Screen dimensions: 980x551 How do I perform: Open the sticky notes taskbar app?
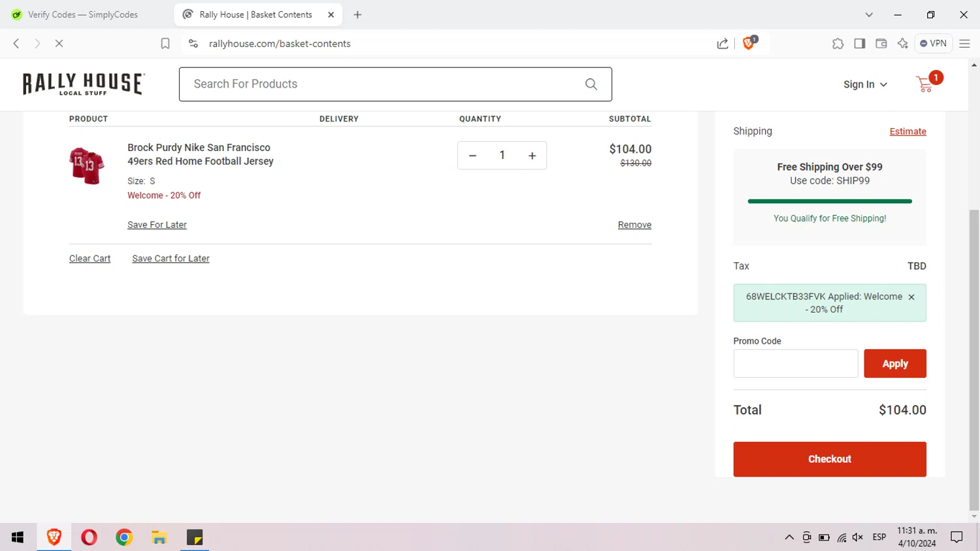(x=195, y=537)
